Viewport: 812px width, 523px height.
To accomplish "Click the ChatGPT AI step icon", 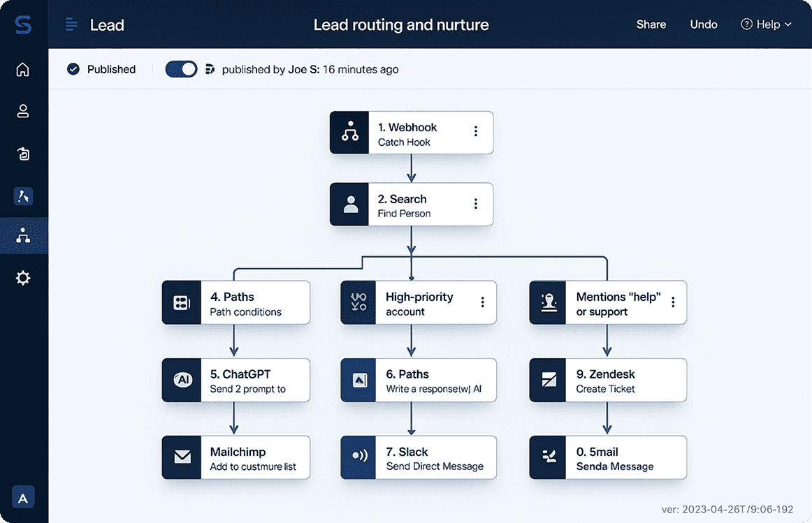I will click(182, 381).
